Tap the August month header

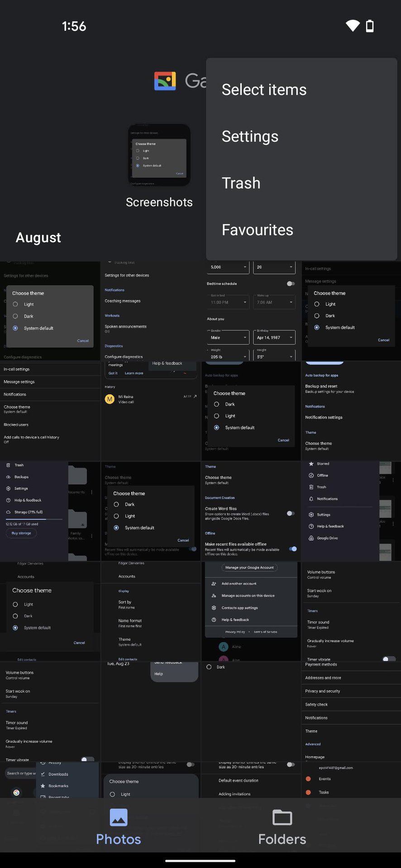[x=38, y=237]
